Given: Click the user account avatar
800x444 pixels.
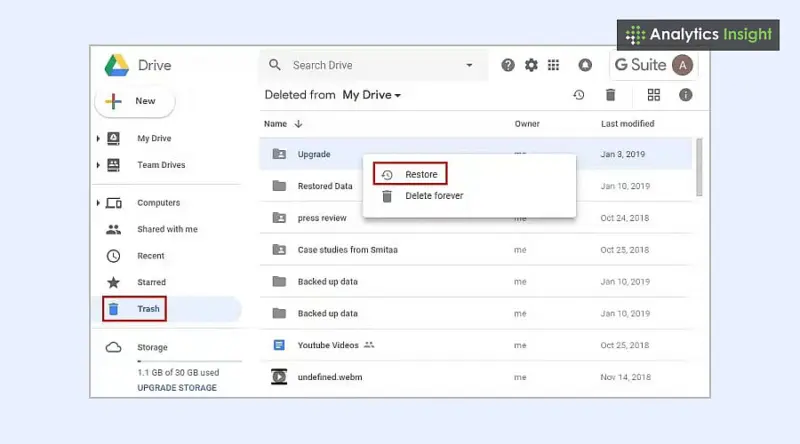Looking at the screenshot, I should 682,65.
